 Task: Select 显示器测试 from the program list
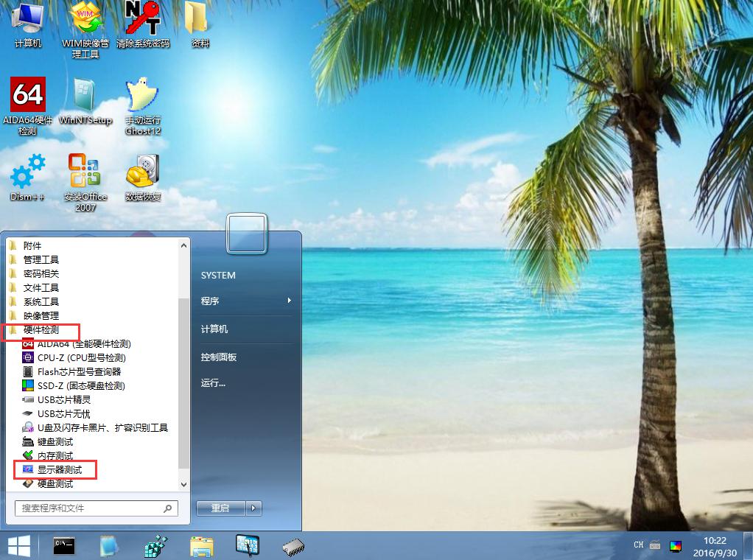point(60,470)
